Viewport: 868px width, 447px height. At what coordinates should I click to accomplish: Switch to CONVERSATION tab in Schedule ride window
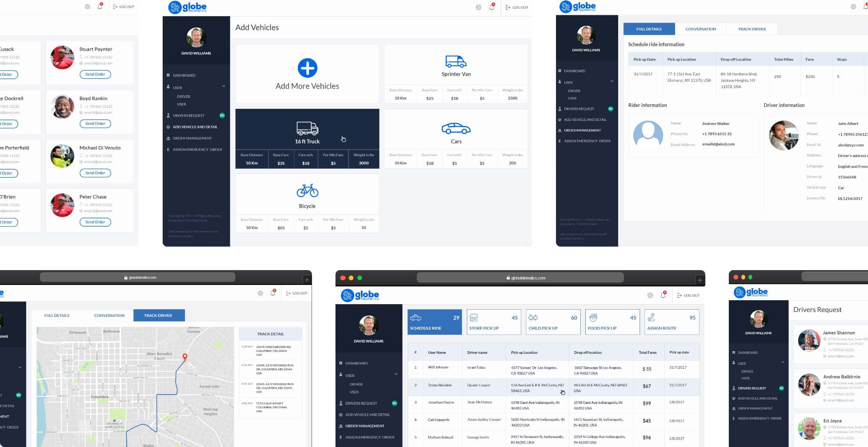pyautogui.click(x=701, y=29)
